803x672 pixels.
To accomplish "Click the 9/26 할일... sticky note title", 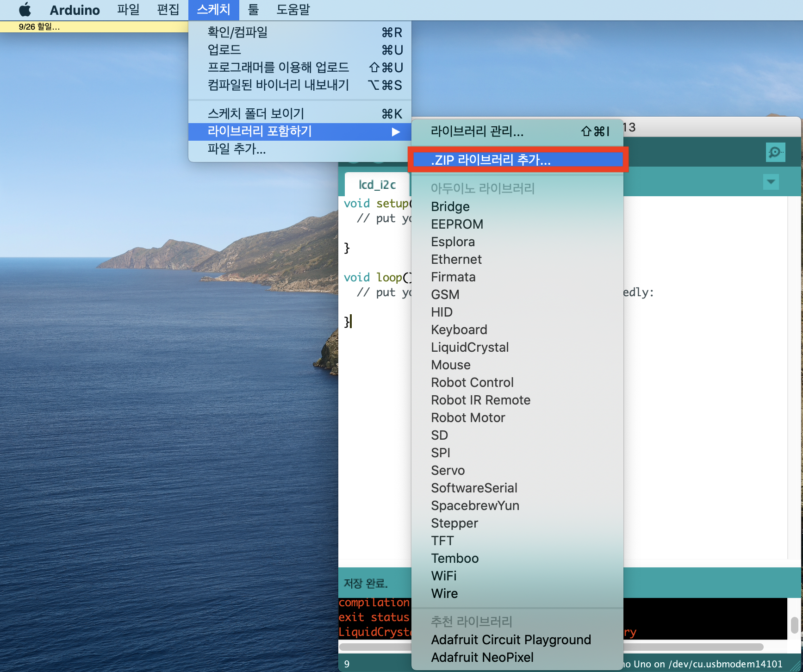I will [39, 27].
